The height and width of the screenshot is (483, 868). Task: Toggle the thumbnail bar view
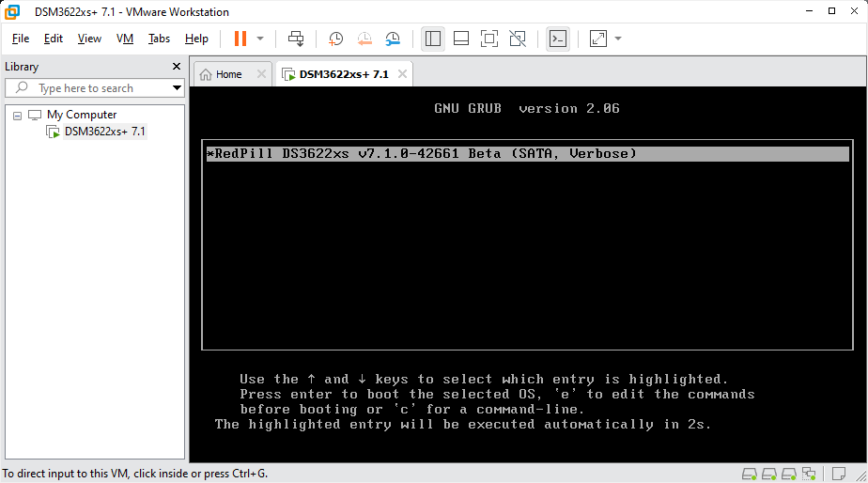pyautogui.click(x=461, y=39)
